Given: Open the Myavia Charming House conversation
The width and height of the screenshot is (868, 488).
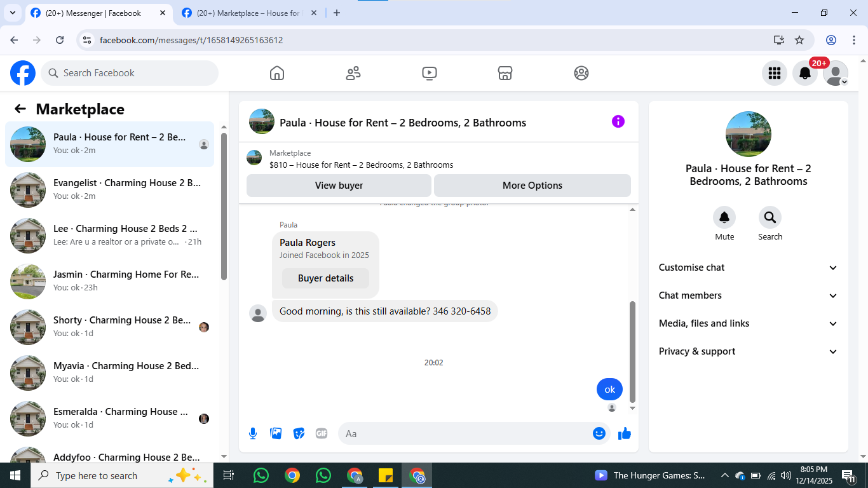Looking at the screenshot, I should click(109, 373).
